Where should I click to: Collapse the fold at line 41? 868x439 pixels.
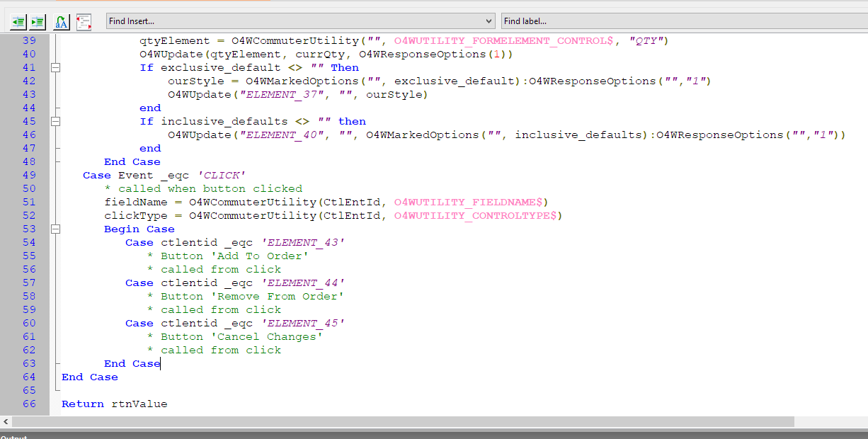click(55, 67)
